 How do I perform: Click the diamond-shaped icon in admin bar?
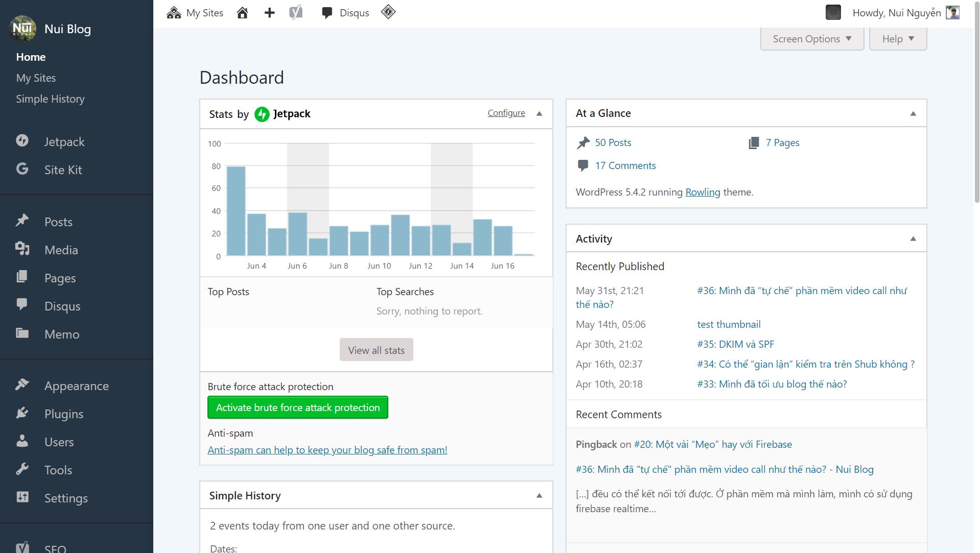(388, 12)
